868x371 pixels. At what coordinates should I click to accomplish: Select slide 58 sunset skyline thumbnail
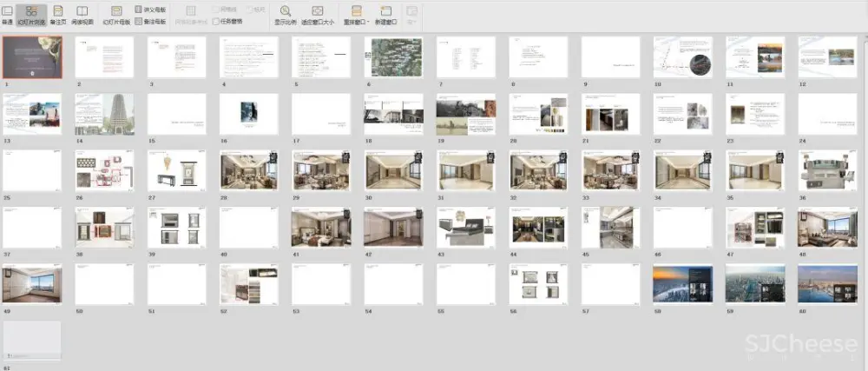click(x=682, y=284)
